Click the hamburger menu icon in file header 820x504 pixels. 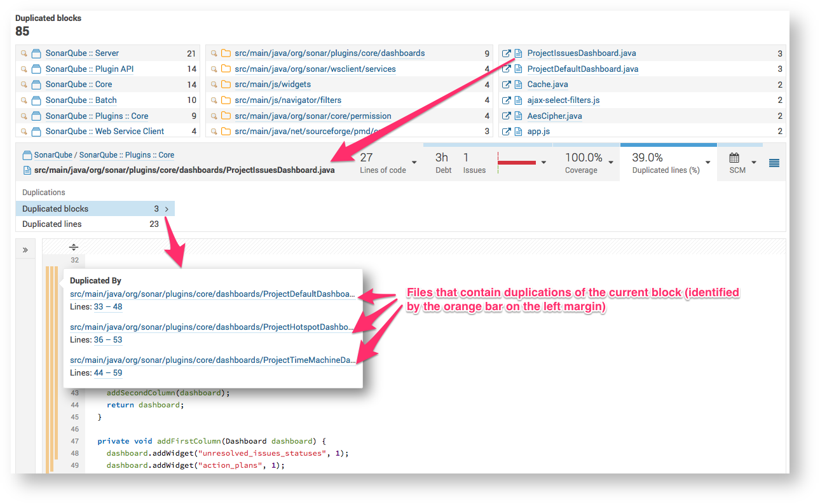(774, 163)
